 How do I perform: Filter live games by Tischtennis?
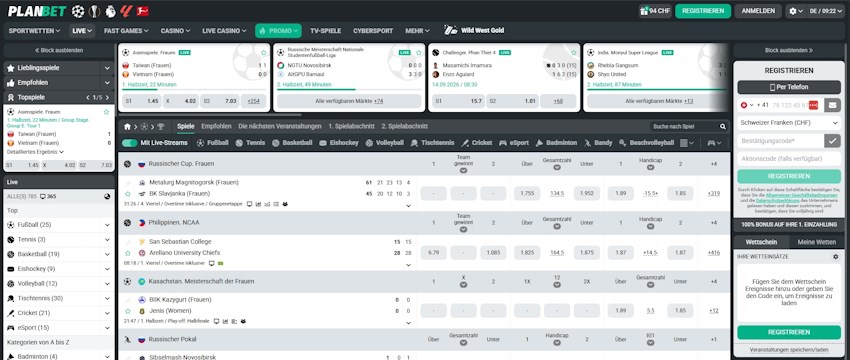coord(433,143)
